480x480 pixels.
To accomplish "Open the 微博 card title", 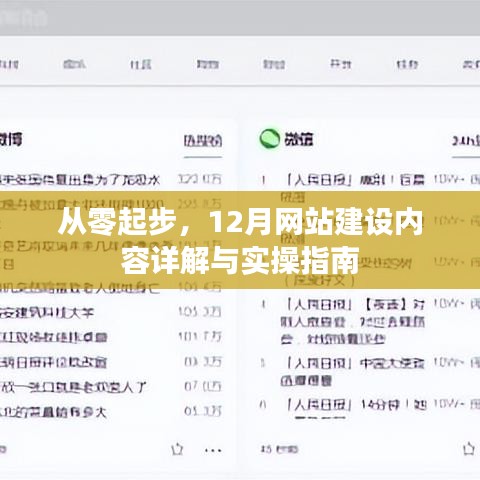I will [11, 139].
